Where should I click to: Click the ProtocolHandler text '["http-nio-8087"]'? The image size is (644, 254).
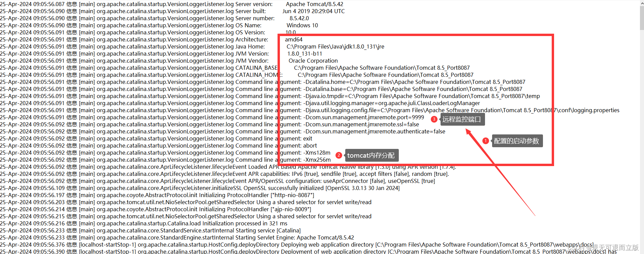(292, 195)
